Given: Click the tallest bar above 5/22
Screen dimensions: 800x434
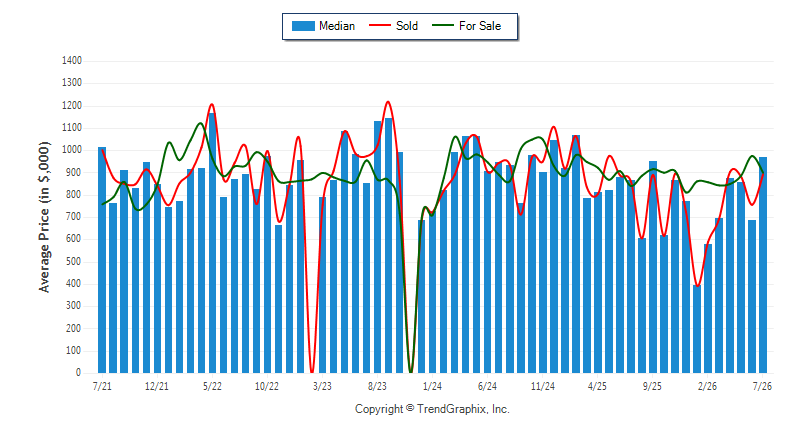Looking at the screenshot, I should click(212, 243).
